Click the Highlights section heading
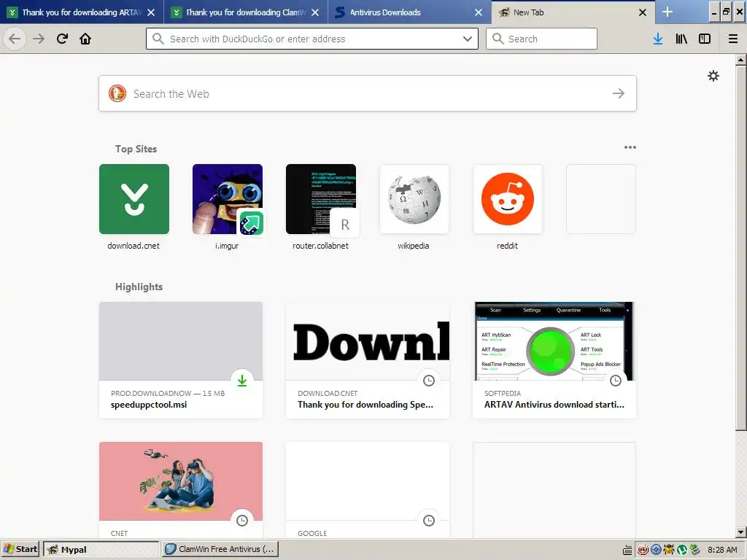 tap(139, 287)
